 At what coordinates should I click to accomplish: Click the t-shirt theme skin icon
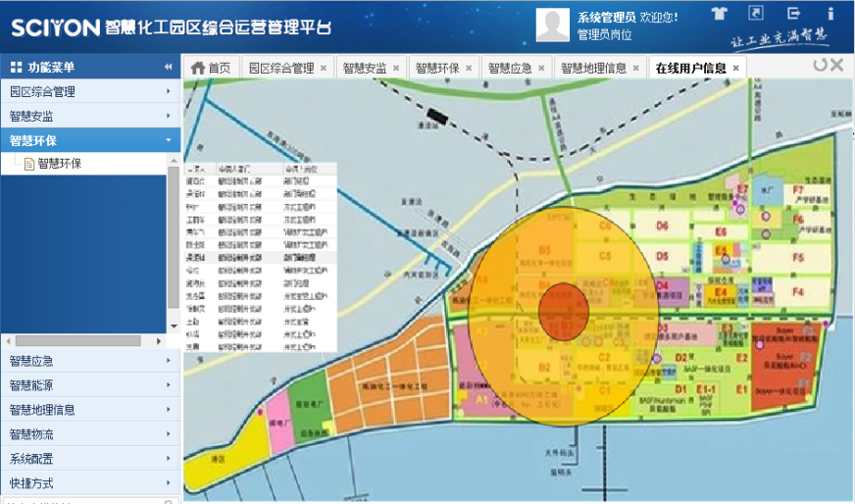pyautogui.click(x=719, y=14)
